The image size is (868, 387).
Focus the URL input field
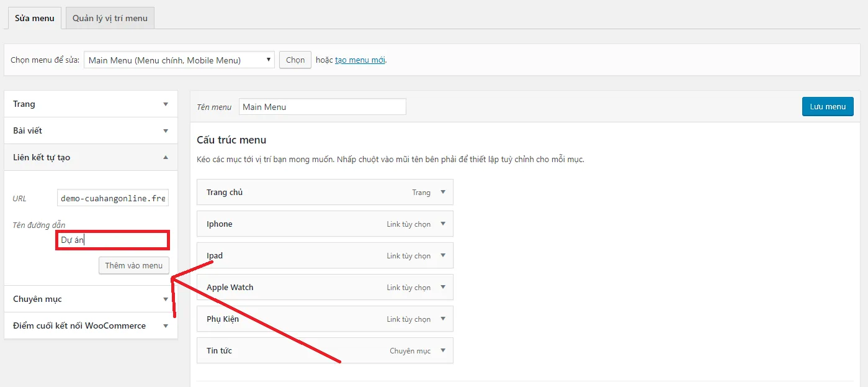(x=112, y=198)
